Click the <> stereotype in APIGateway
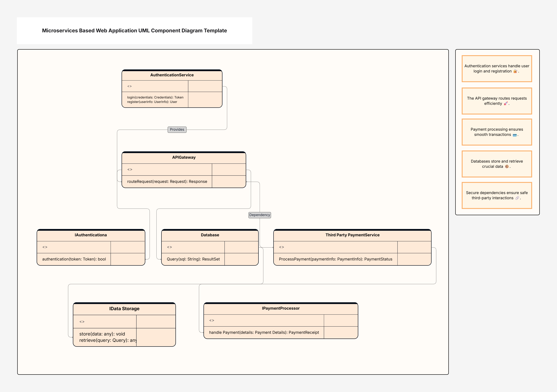 pos(130,170)
